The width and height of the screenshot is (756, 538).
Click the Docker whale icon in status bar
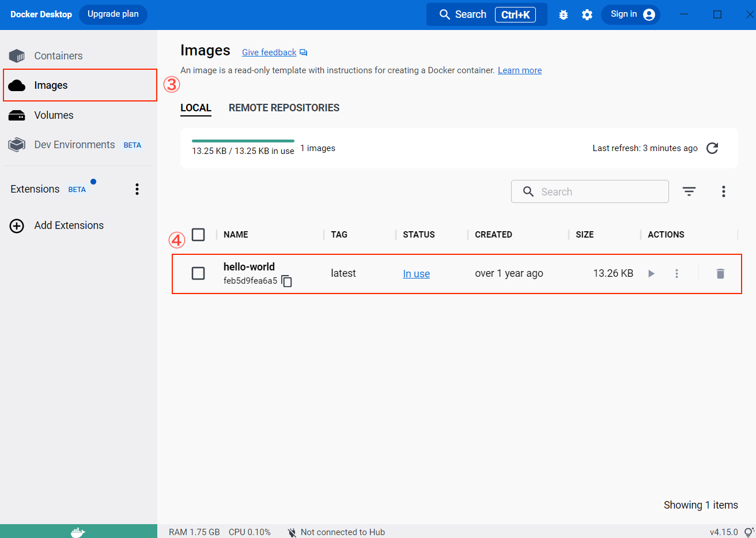click(x=78, y=532)
